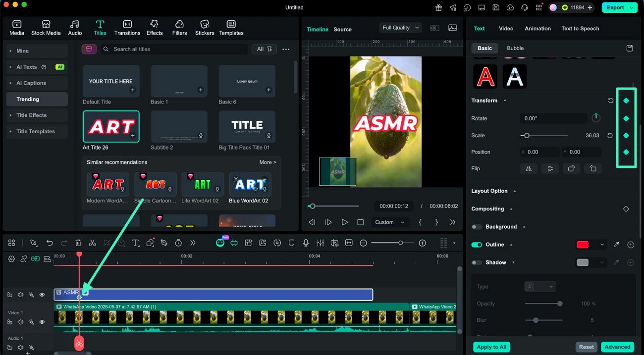Click the floppy disk save project icon

point(496,7)
